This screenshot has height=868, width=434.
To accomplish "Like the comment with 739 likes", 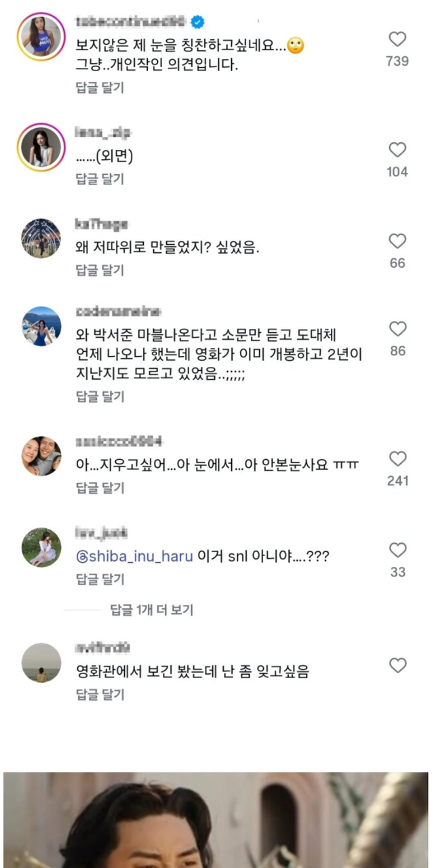I will [397, 39].
